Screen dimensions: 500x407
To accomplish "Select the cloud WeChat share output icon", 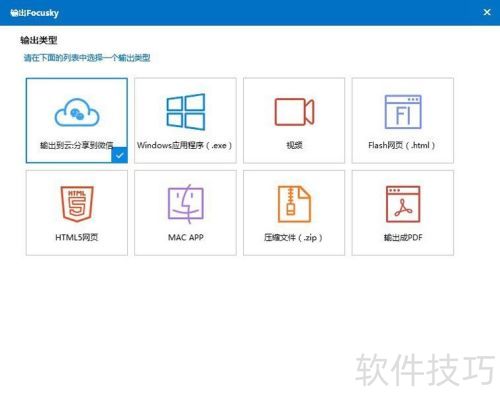I will (77, 112).
